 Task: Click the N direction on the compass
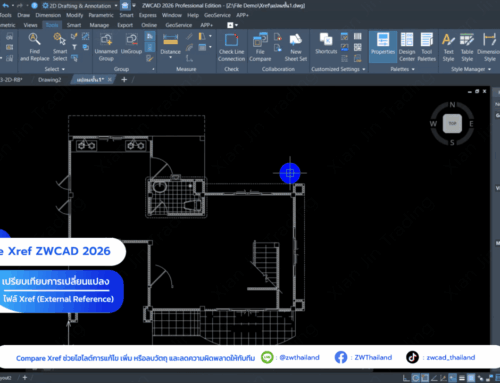(452, 105)
